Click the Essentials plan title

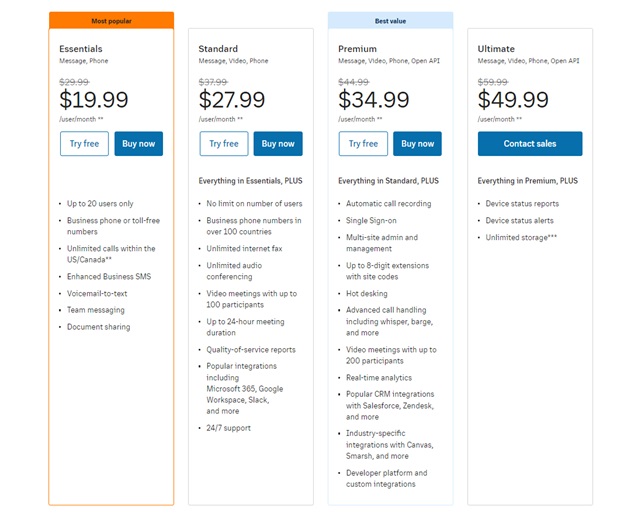(81, 49)
